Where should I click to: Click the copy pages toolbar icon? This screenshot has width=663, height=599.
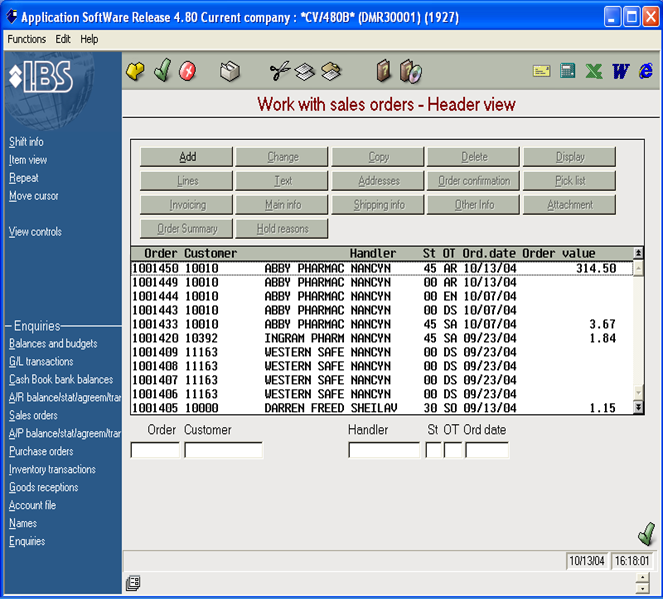coord(305,71)
